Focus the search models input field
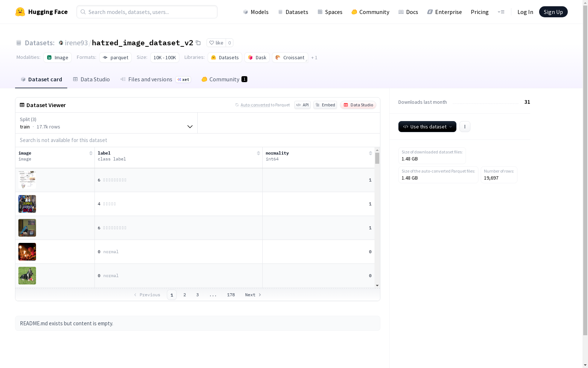Viewport: 588px width, 368px height. coord(147,12)
